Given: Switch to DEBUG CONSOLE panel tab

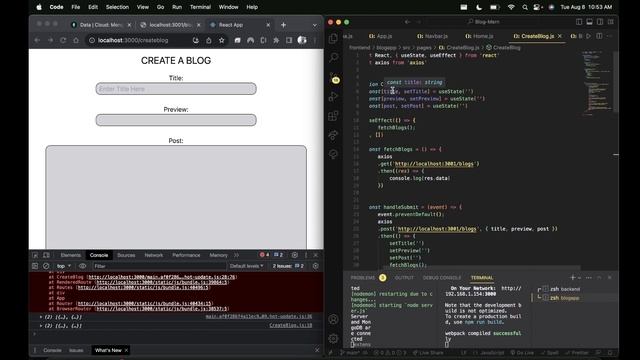Looking at the screenshot, I should point(442,278).
